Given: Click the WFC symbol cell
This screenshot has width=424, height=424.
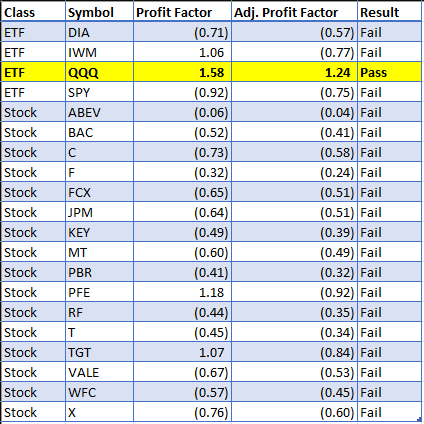Looking at the screenshot, I should tap(99, 392).
